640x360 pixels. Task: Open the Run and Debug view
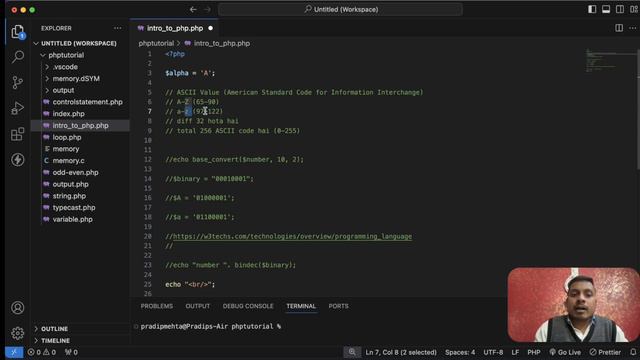click(x=18, y=108)
